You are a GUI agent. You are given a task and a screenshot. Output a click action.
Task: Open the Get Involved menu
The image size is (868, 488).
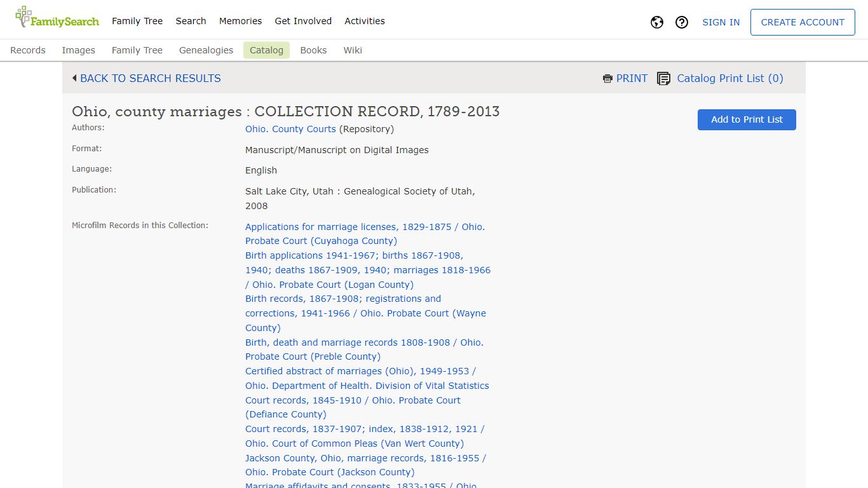[x=303, y=21]
